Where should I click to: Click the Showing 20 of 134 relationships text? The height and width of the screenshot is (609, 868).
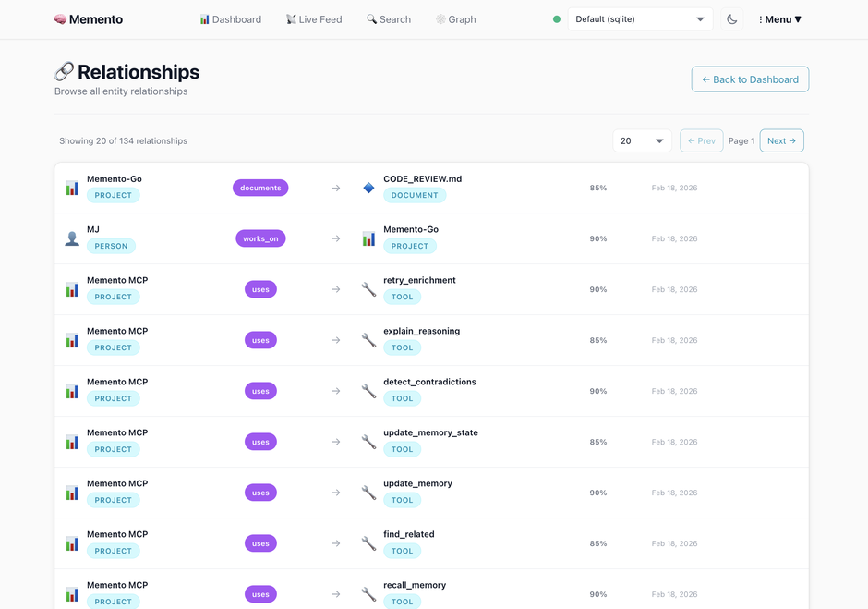coord(124,140)
